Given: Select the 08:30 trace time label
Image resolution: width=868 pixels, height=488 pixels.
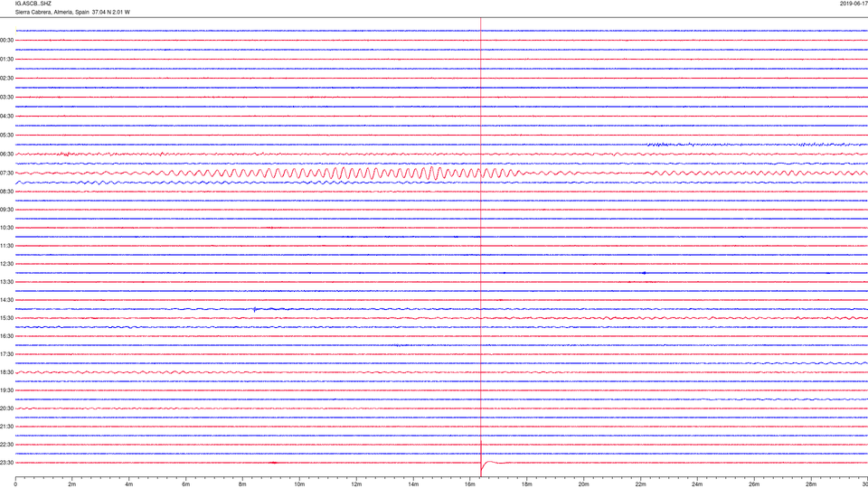Looking at the screenshot, I should point(6,192).
